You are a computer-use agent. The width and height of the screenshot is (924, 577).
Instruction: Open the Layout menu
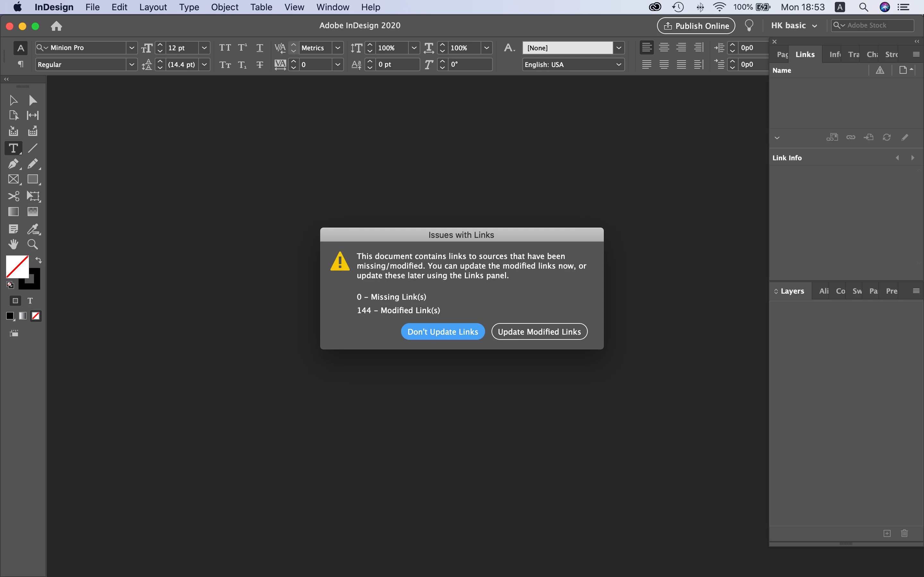[153, 7]
